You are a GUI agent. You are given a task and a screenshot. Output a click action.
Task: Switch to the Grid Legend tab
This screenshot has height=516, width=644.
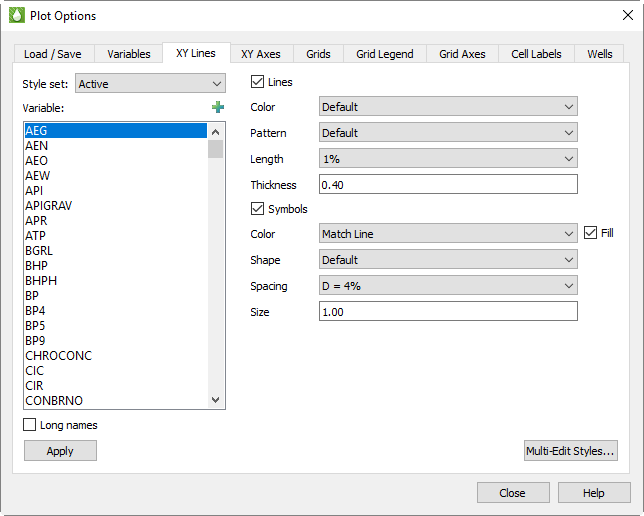pyautogui.click(x=385, y=54)
